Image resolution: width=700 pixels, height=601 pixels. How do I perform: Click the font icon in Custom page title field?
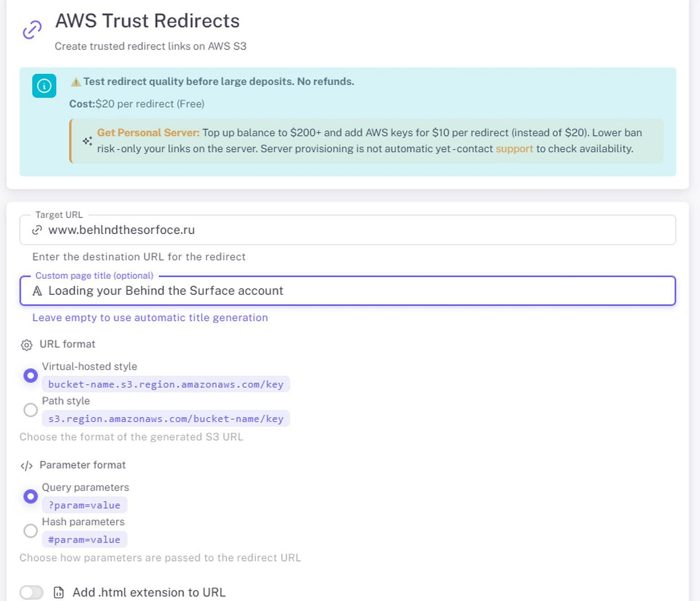pyautogui.click(x=37, y=290)
